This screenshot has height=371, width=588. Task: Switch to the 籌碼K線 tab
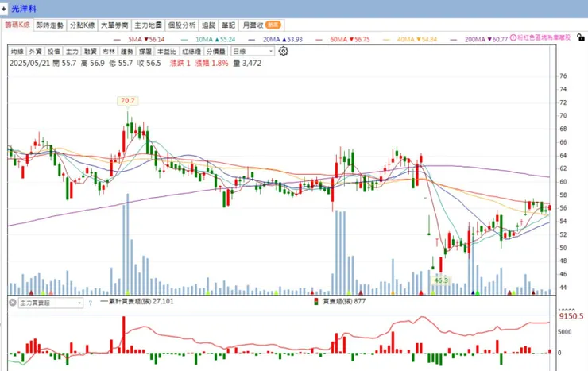point(17,25)
